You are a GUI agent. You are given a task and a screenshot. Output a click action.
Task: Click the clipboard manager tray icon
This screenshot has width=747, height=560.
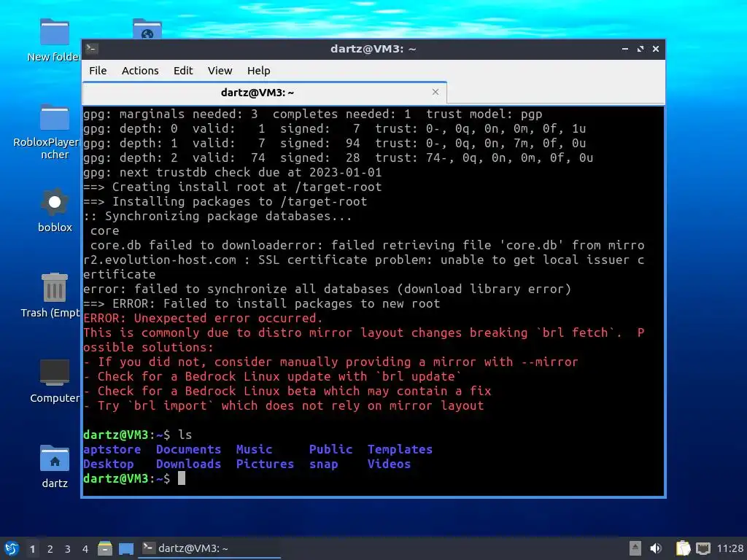683,548
